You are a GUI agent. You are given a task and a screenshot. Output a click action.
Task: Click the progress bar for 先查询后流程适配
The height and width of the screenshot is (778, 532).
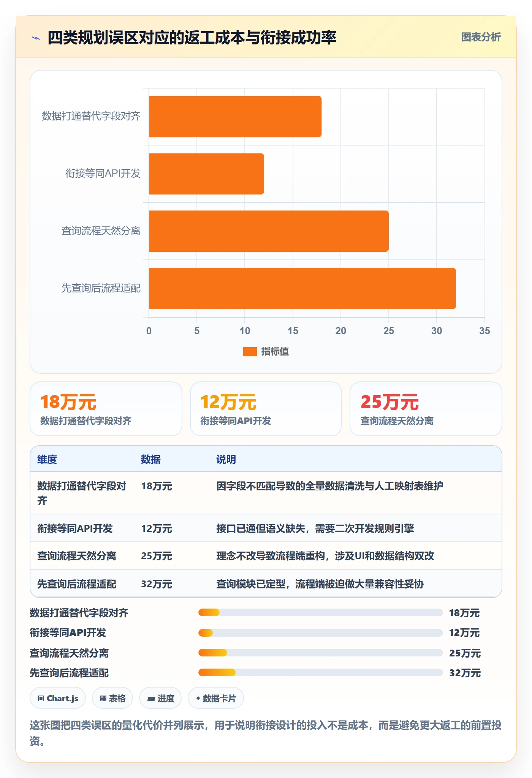320,673
